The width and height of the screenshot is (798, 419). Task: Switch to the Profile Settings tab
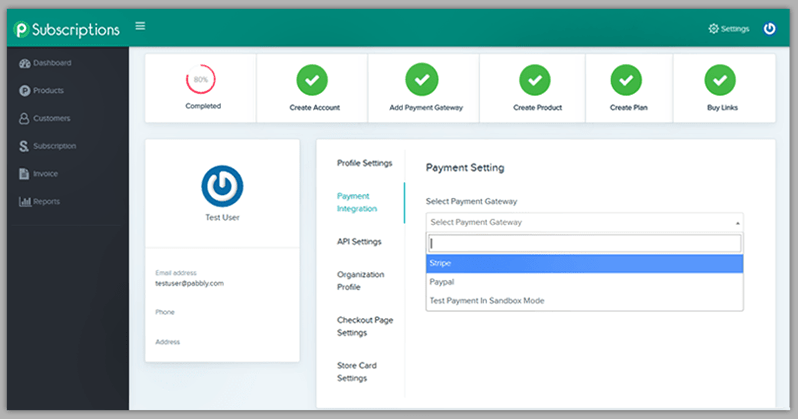pos(364,163)
